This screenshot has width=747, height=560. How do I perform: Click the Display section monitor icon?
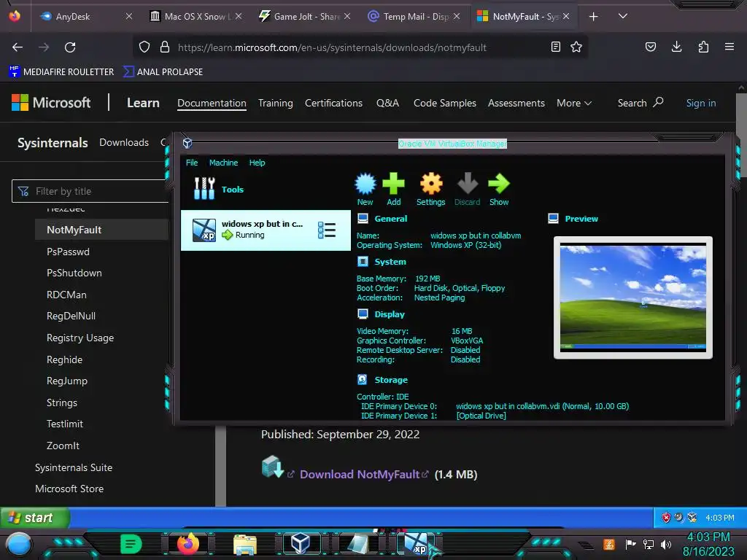point(363,314)
